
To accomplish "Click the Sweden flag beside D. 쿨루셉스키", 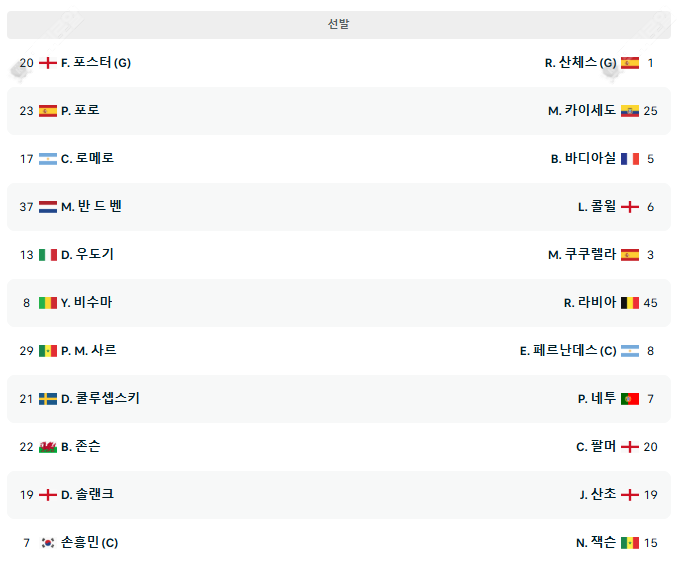I will [x=48, y=399].
